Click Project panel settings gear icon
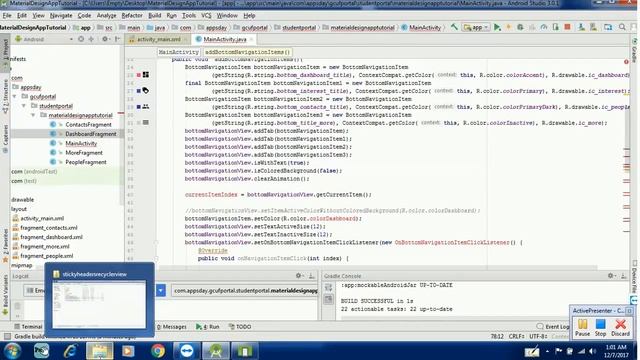This screenshot has height=360, width=640. [x=105, y=39]
